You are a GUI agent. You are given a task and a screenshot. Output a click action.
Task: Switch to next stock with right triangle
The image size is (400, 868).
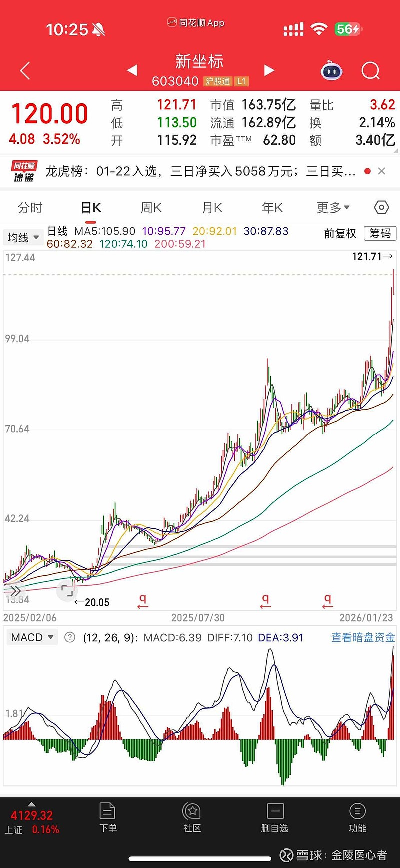tap(269, 70)
